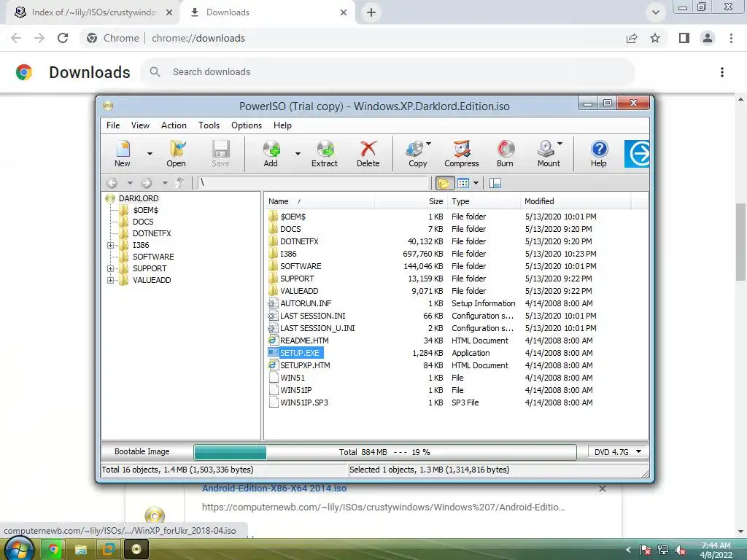
Task: Select the README.HTM file
Action: [304, 341]
